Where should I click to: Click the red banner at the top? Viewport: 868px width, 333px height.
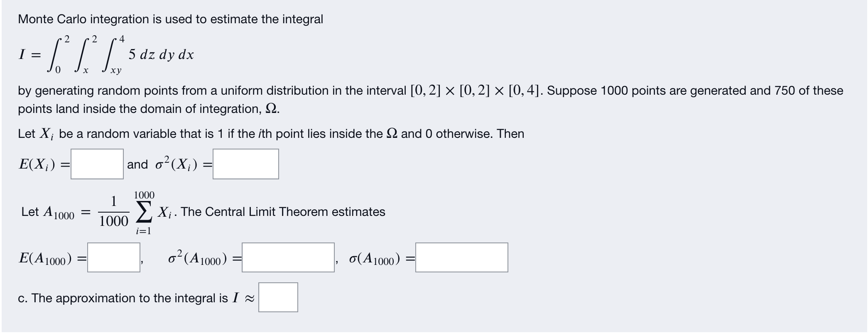434,4
